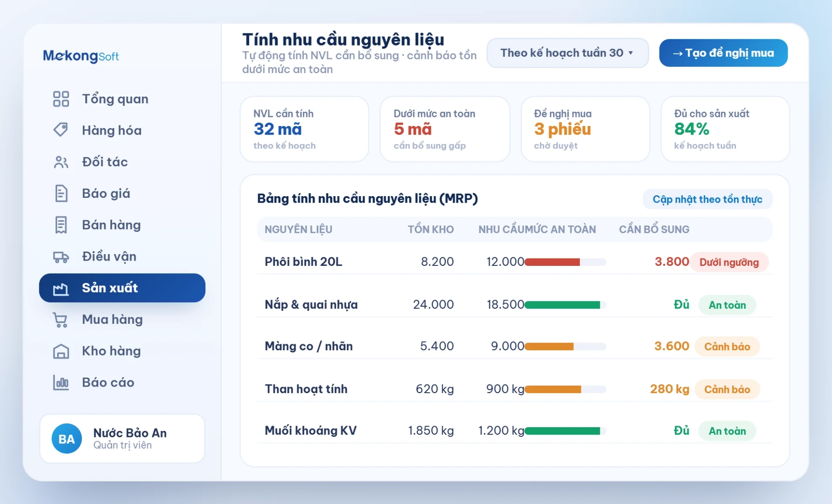Click stock value 8.200

[437, 262]
